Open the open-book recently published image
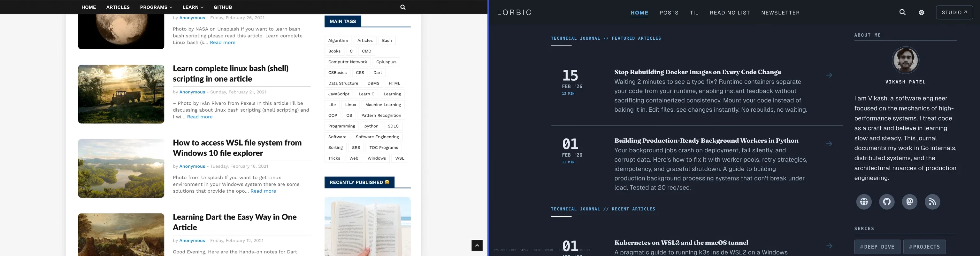This screenshot has height=256, width=980. coord(367,226)
